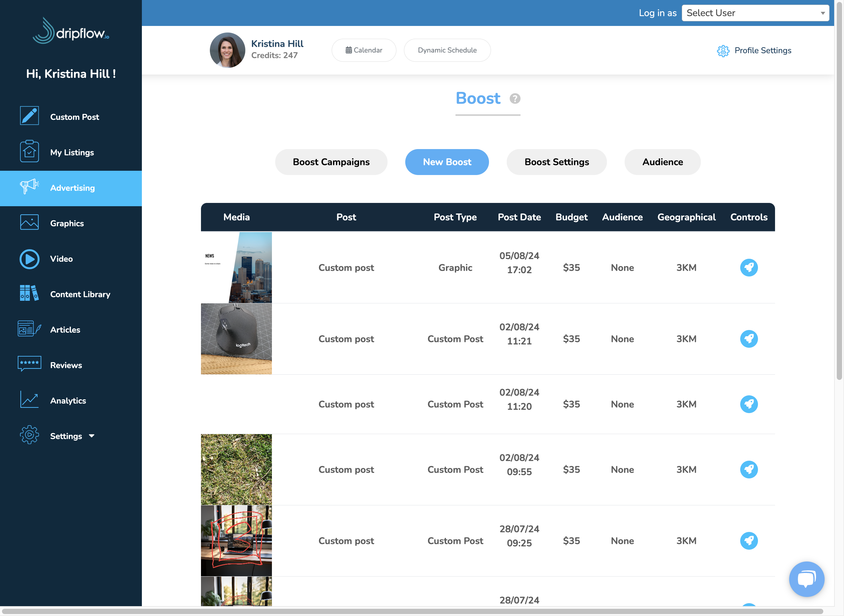Screen dimensions: 844x616
Task: Click the Advertising megaphone icon
Action: [29, 187]
